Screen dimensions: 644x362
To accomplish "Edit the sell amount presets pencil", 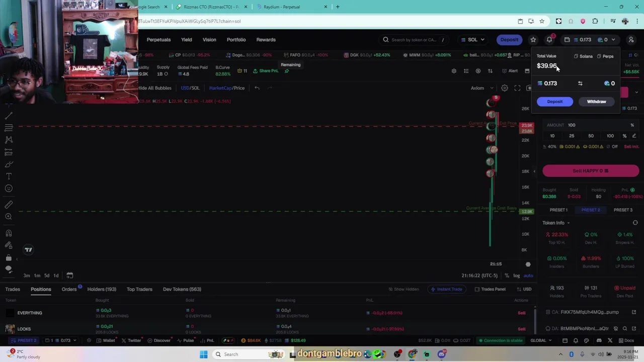I will point(634,136).
